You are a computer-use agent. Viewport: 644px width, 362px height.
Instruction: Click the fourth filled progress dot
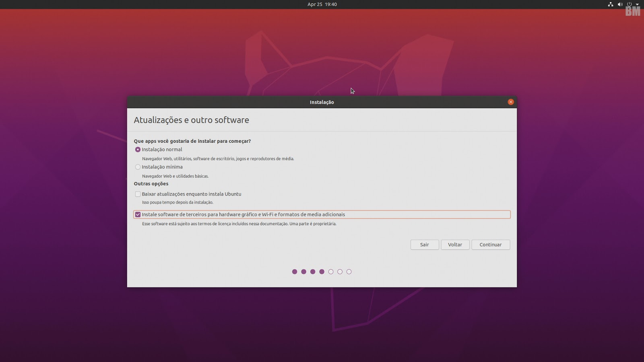point(322,272)
